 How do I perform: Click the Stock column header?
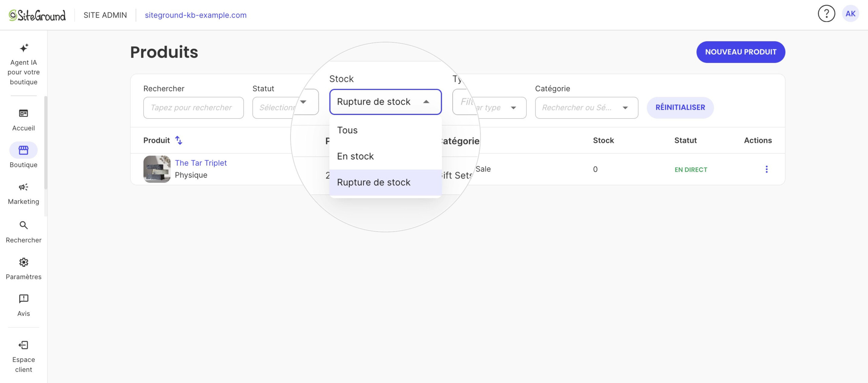(x=603, y=140)
